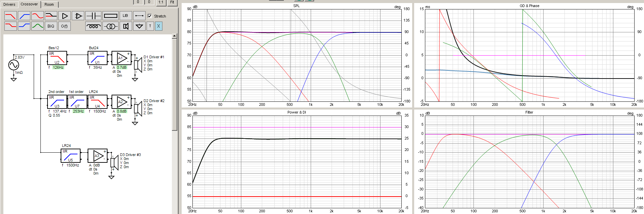Click the 1500Hz value under U5
The height and width of the screenshot is (214, 644).
[73, 165]
